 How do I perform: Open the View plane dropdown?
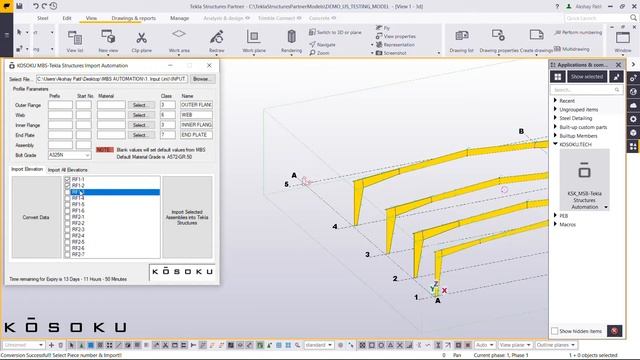click(x=515, y=345)
